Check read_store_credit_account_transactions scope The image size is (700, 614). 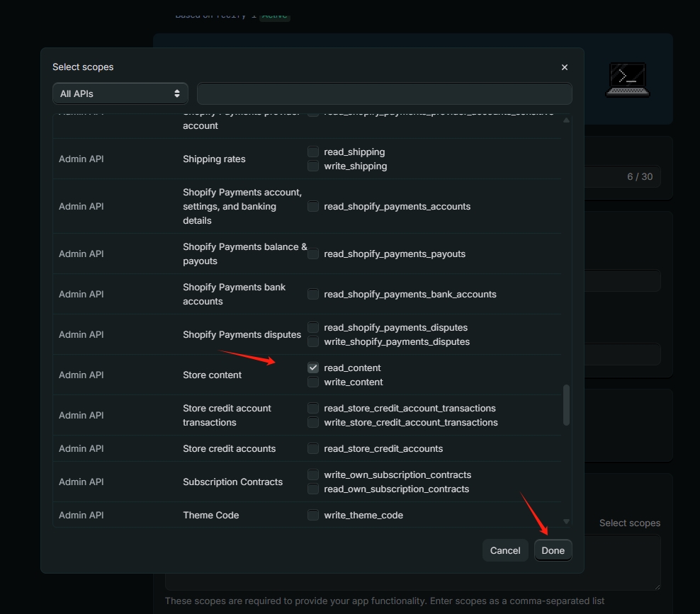313,408
